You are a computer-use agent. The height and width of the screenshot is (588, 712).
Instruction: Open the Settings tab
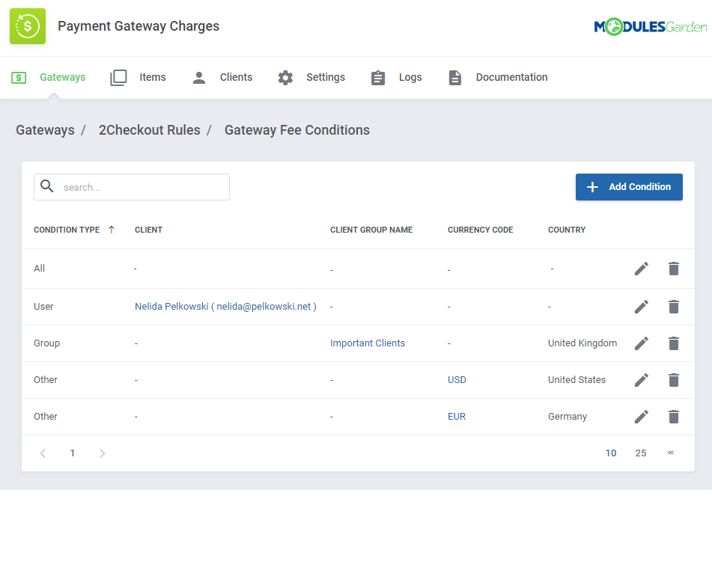pyautogui.click(x=311, y=78)
